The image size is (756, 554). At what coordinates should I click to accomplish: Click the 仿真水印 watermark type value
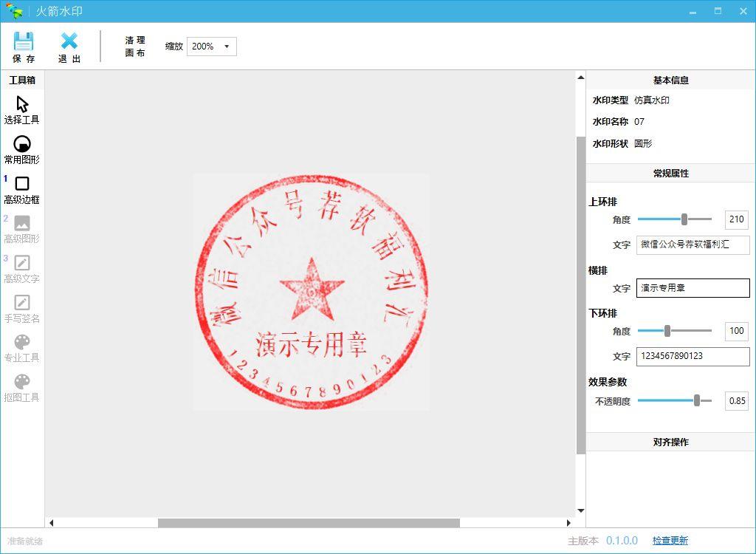652,100
